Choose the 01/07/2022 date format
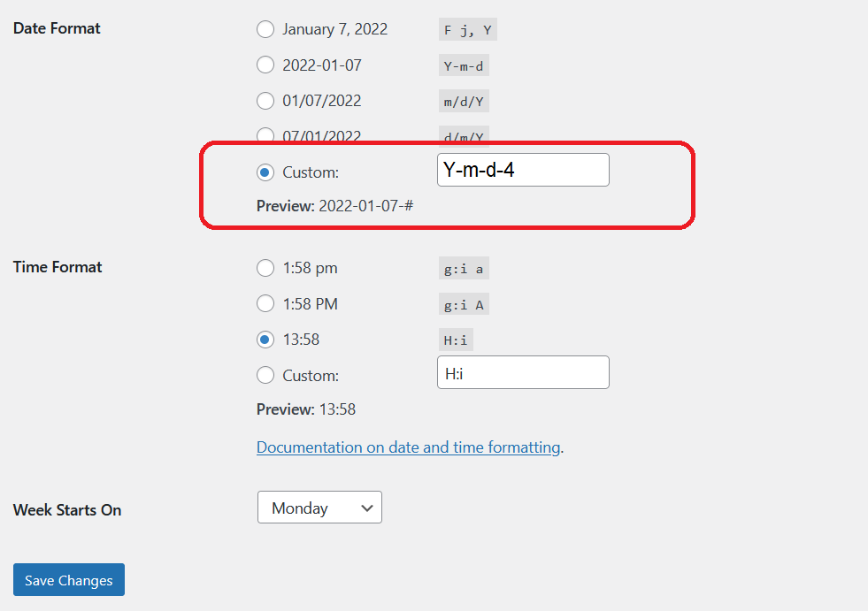Image resolution: width=868 pixels, height=611 pixels. click(265, 101)
